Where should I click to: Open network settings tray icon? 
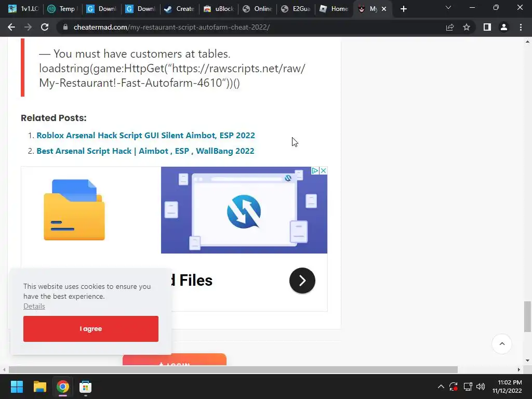pos(468,387)
